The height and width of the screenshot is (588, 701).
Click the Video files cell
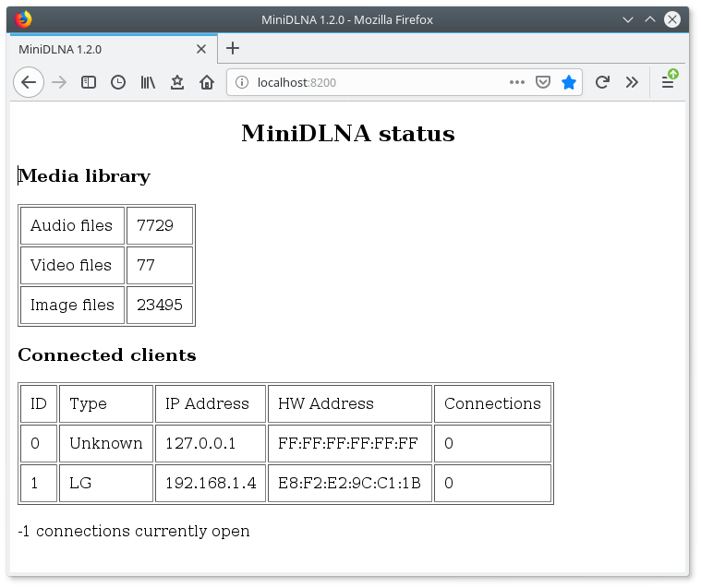coord(72,266)
